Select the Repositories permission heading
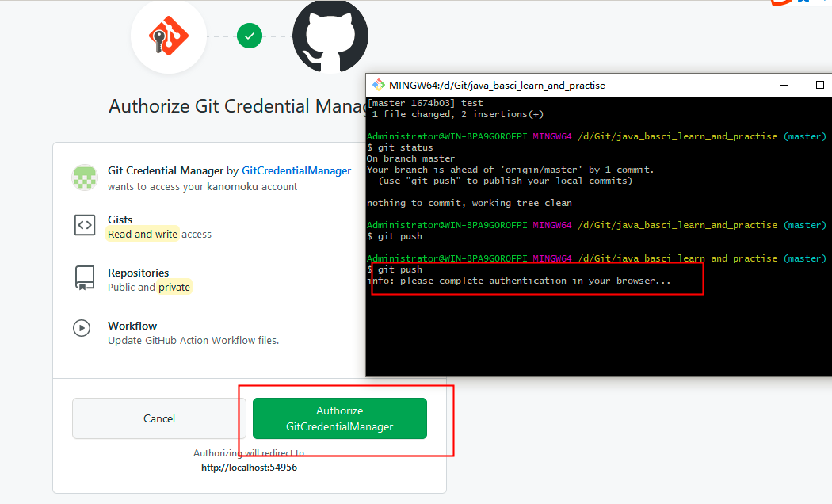832x504 pixels. pos(139,273)
